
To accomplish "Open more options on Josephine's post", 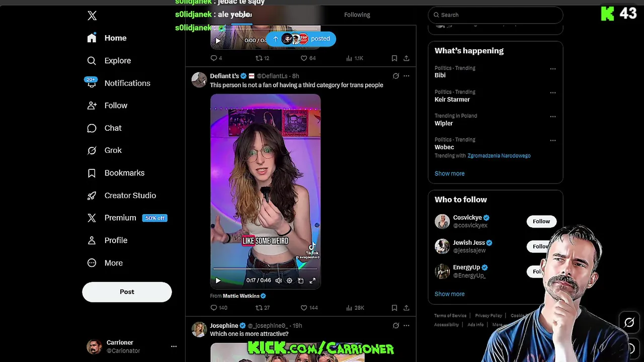I will [407, 326].
